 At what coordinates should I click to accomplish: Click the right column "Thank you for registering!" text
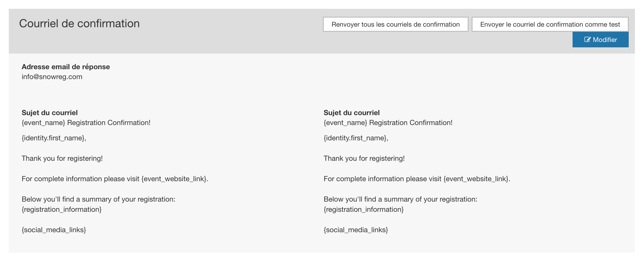click(x=364, y=158)
